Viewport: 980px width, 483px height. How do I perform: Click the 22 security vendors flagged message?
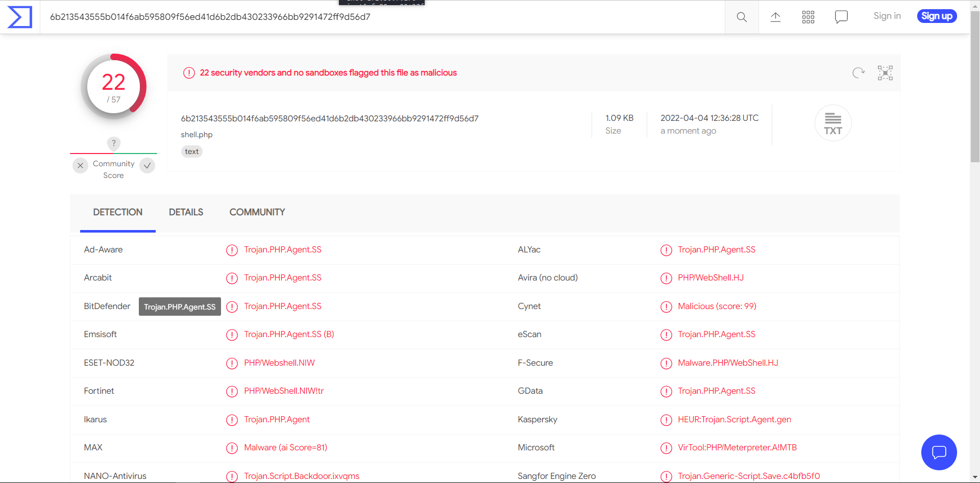click(x=328, y=73)
